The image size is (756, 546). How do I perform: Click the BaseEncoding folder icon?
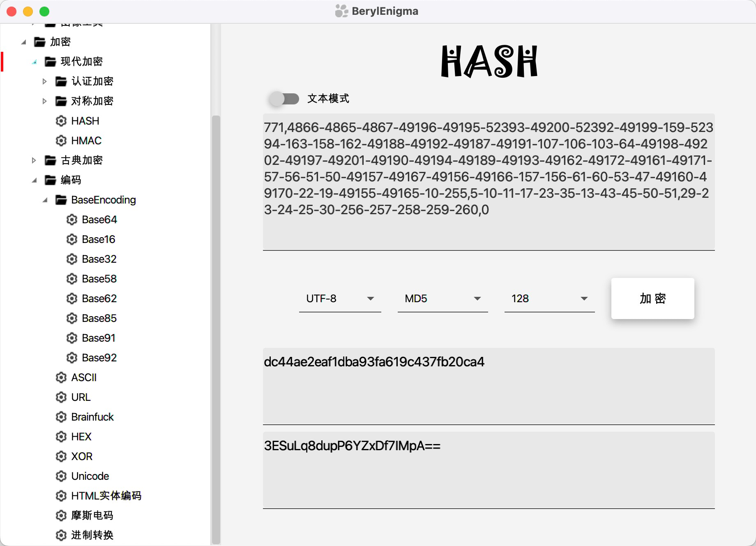(x=61, y=200)
